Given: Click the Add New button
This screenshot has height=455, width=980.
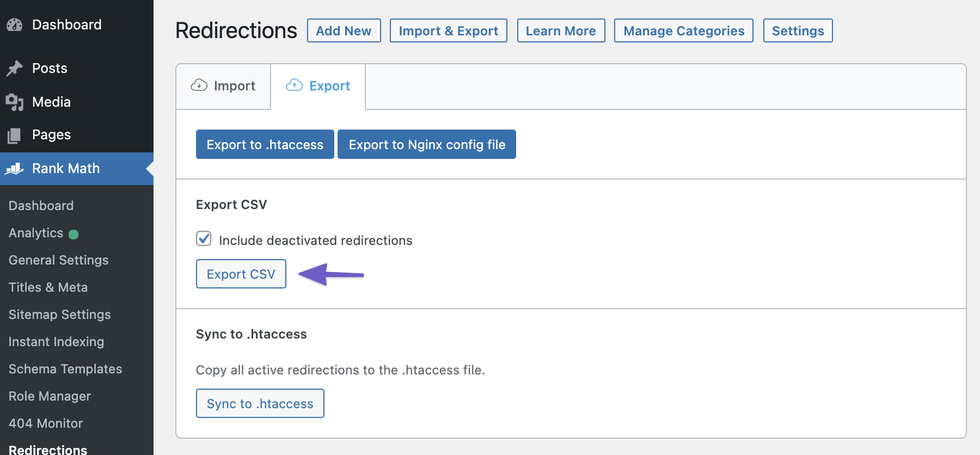Looking at the screenshot, I should (x=344, y=30).
